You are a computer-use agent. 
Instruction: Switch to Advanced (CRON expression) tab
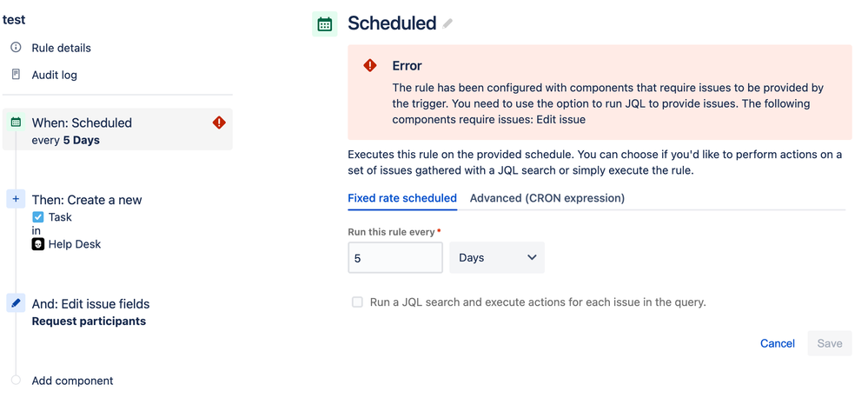pos(547,198)
